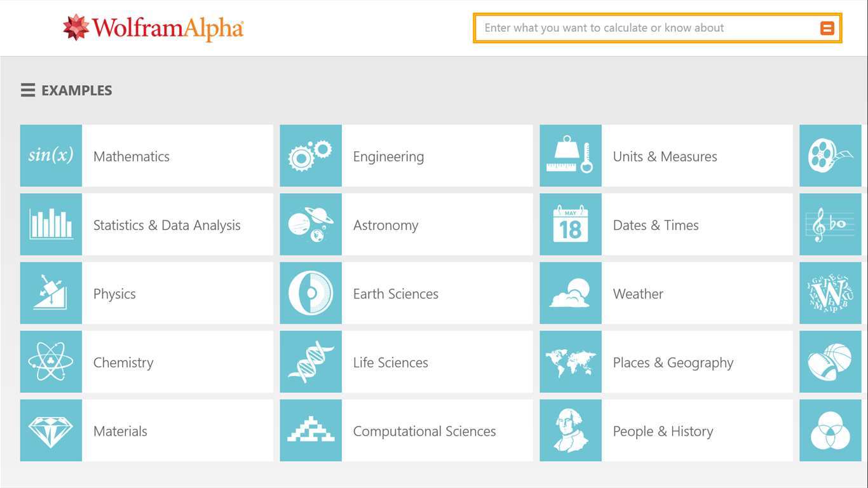This screenshot has width=868, height=488.
Task: Select the Astronomy planets icon
Action: coord(311,224)
